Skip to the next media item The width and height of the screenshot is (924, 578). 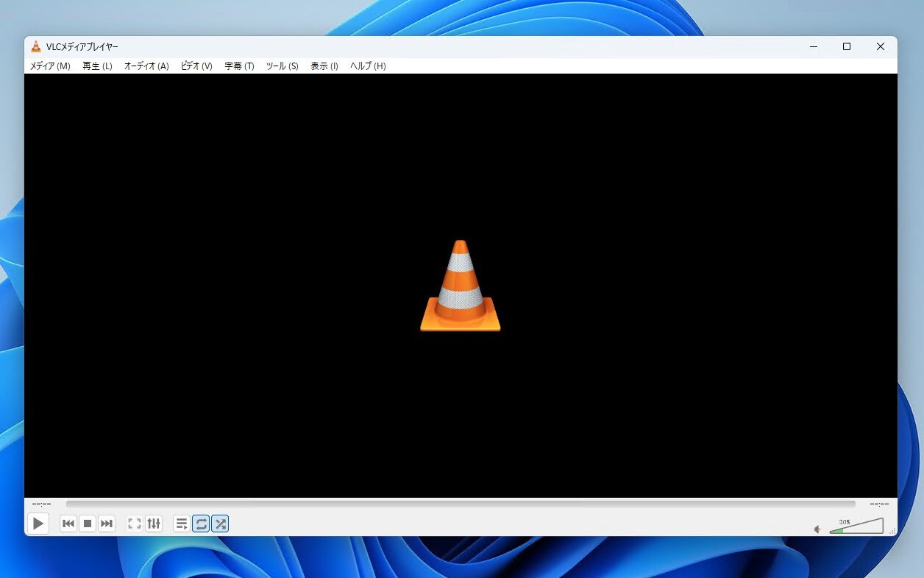click(x=107, y=524)
